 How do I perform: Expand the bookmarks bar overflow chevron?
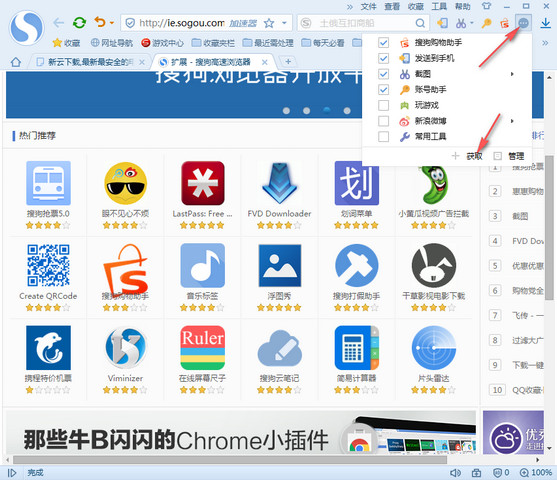[545, 43]
